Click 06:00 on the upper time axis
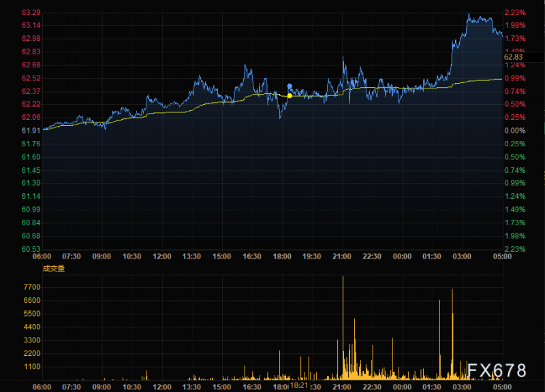 coord(42,257)
